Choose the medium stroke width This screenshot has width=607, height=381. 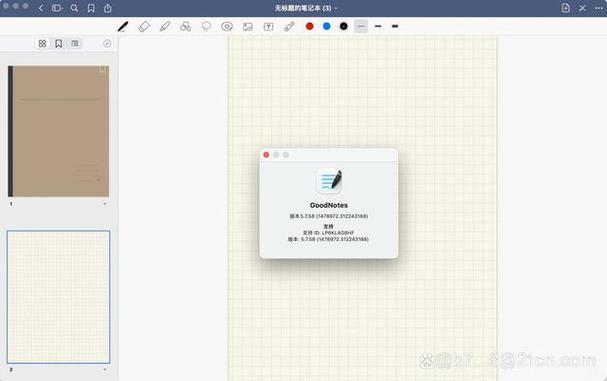point(378,26)
